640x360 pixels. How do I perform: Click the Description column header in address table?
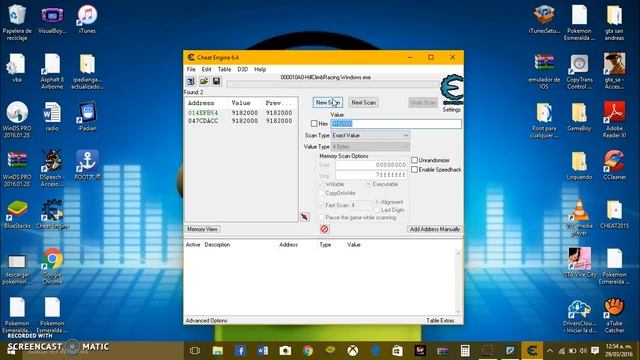217,244
